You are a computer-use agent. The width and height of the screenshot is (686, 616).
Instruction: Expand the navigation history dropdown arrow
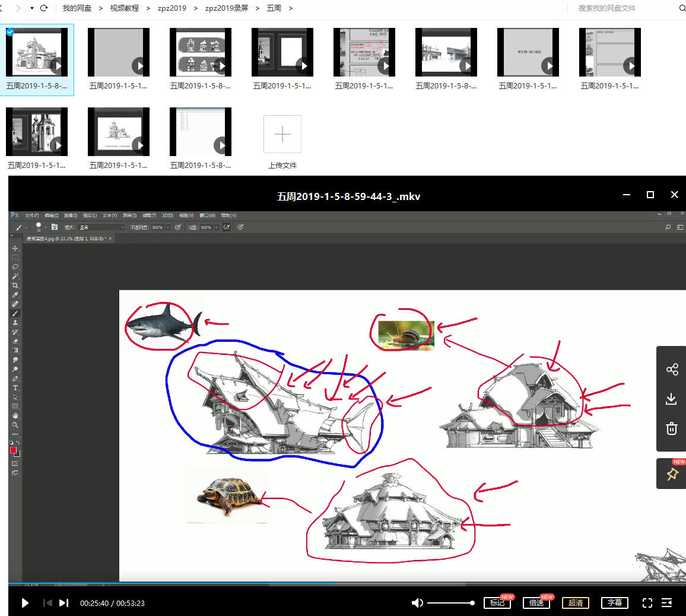pos(31,8)
